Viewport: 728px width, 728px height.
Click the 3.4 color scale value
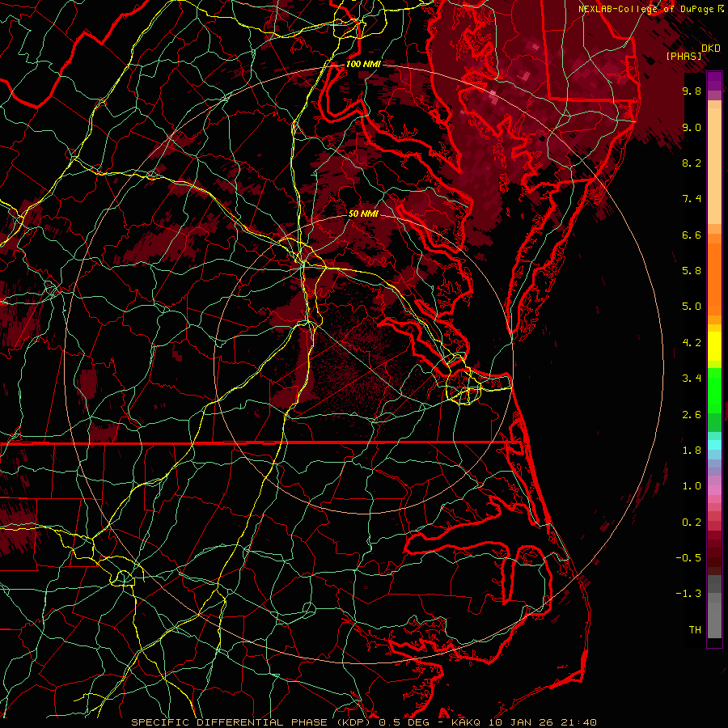(692, 379)
